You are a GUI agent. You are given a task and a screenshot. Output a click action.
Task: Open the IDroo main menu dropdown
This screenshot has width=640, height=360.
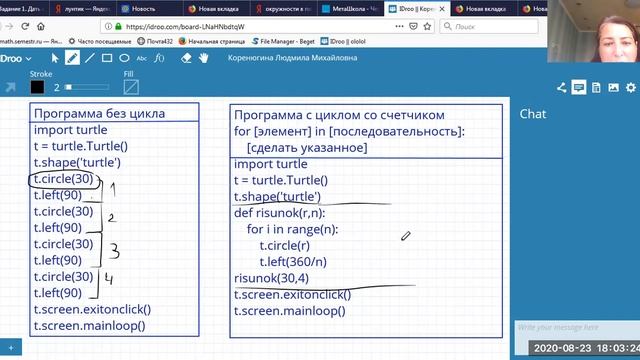tap(16, 59)
